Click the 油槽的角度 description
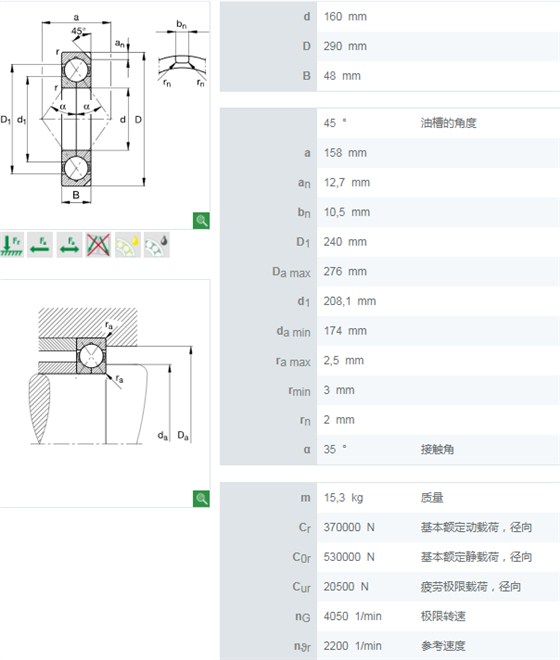Image resolution: width=560 pixels, height=660 pixels. (448, 123)
